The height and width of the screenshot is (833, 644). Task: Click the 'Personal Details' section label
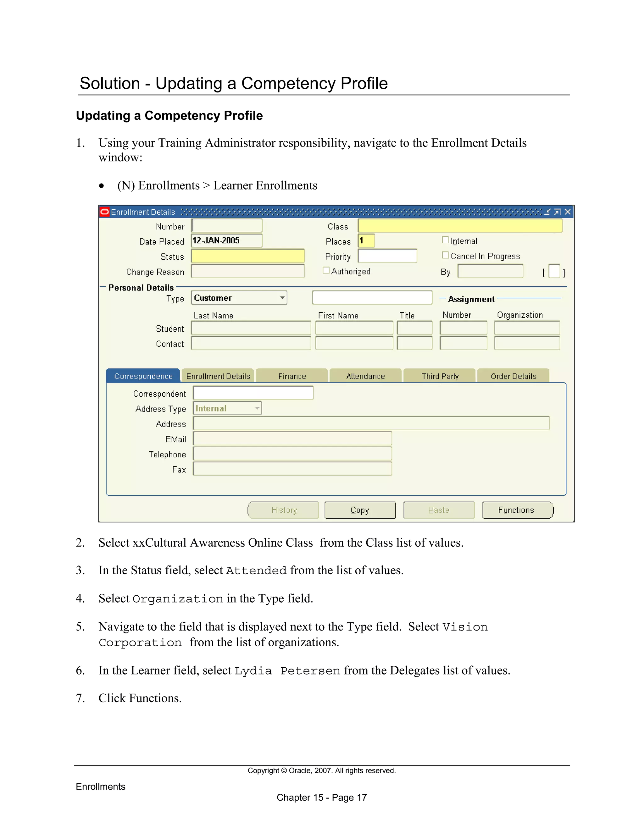point(141,288)
